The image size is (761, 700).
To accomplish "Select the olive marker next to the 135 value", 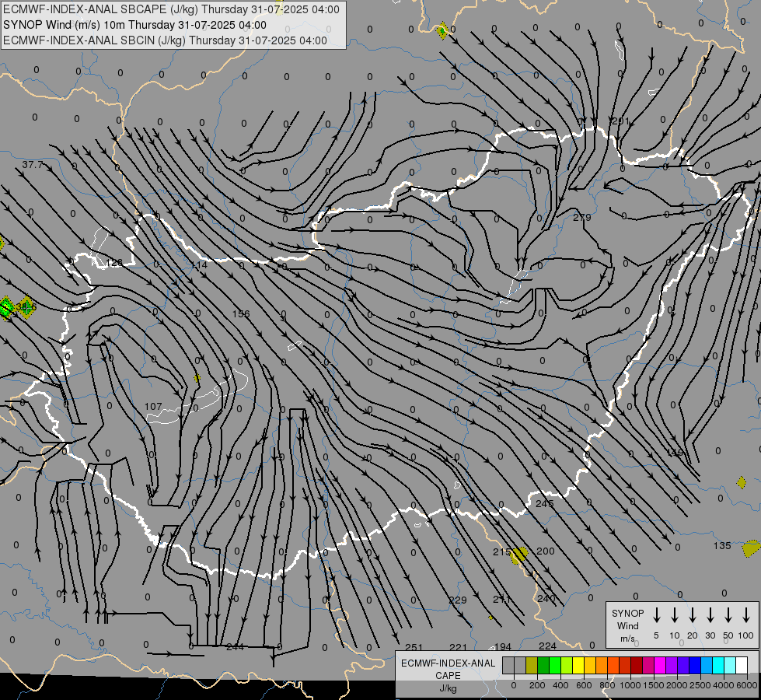I will (x=752, y=548).
